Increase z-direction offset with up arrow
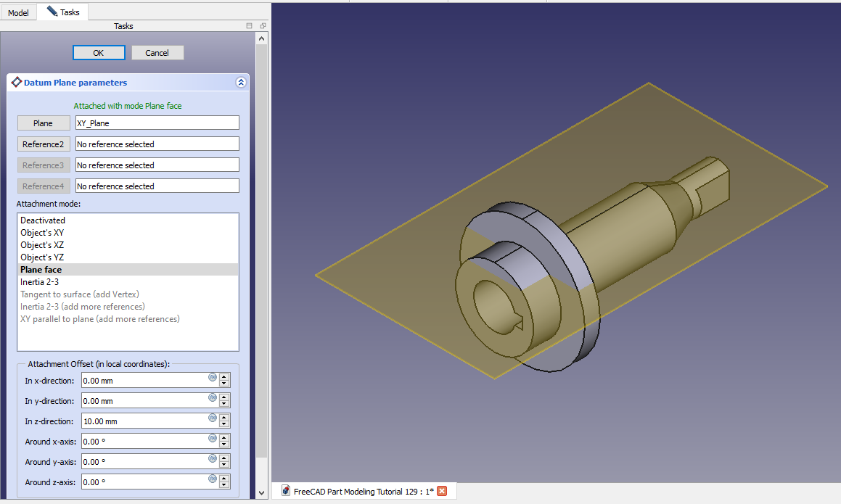 (225, 418)
